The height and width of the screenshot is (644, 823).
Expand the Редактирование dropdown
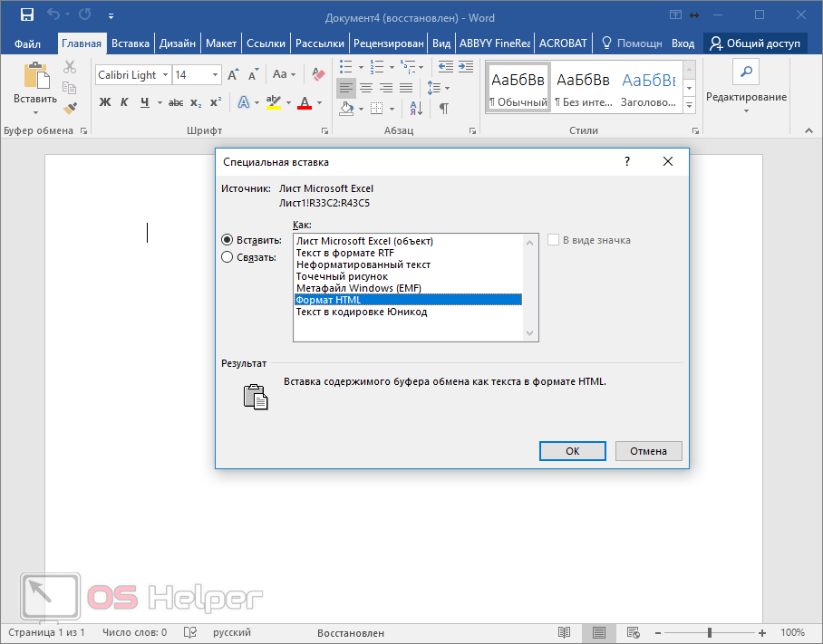tap(746, 98)
